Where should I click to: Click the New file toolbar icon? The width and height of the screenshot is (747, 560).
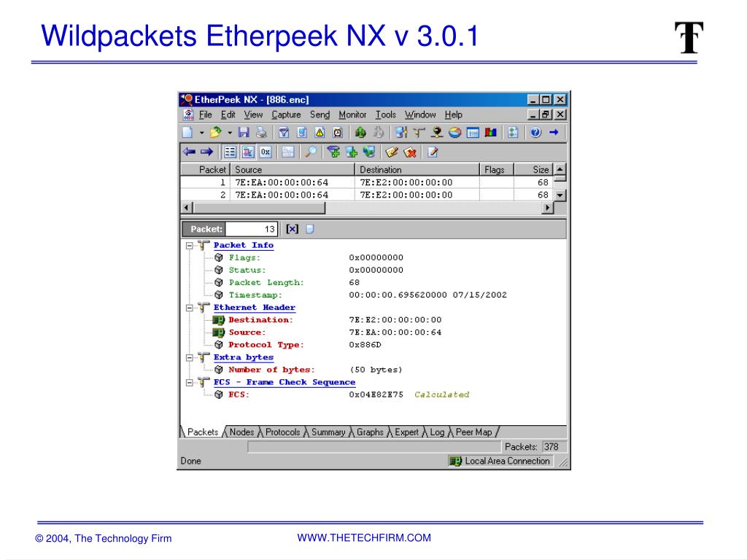(x=187, y=133)
